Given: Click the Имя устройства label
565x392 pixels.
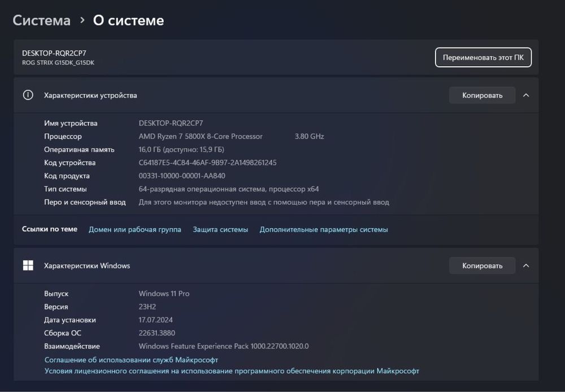Looking at the screenshot, I should coord(71,123).
